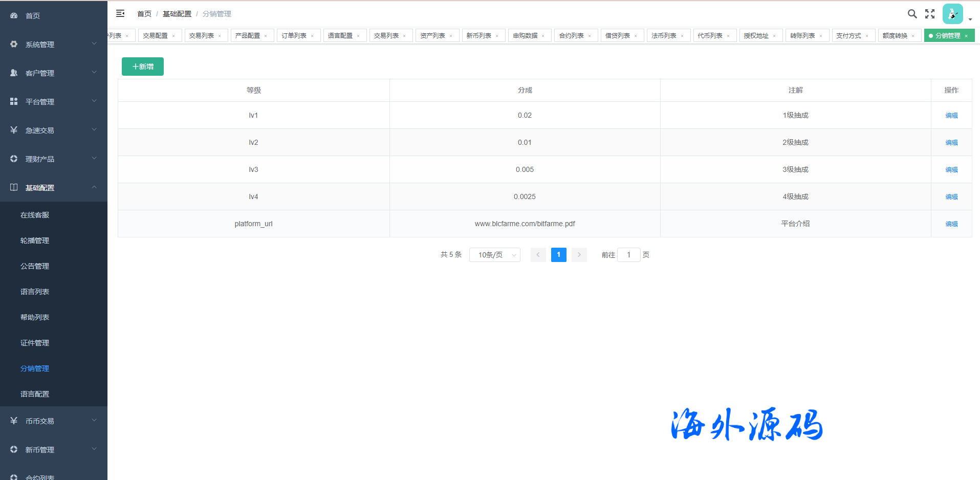Open 在线客服 in the sidebar submenu

point(35,215)
